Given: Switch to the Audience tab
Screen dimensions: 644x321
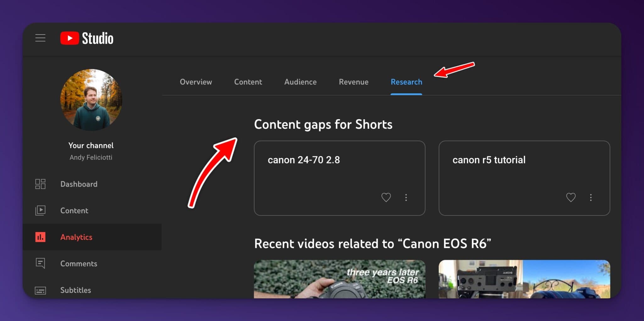Looking at the screenshot, I should coord(300,82).
